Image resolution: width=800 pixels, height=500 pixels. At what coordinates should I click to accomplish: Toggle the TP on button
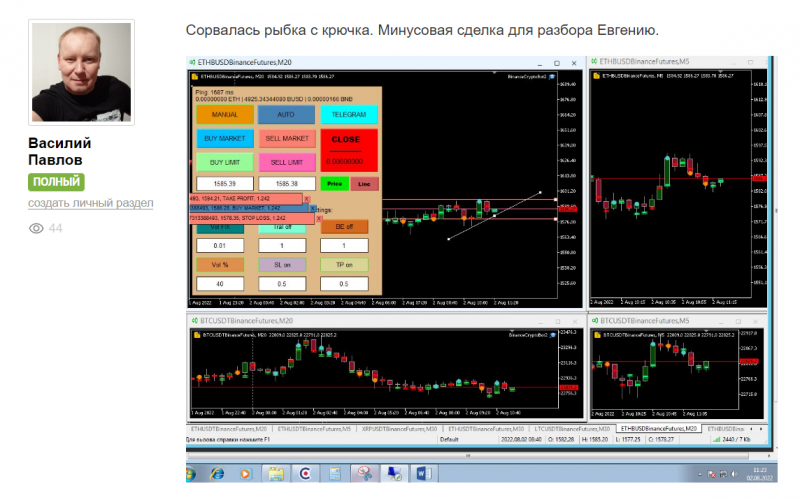344,265
